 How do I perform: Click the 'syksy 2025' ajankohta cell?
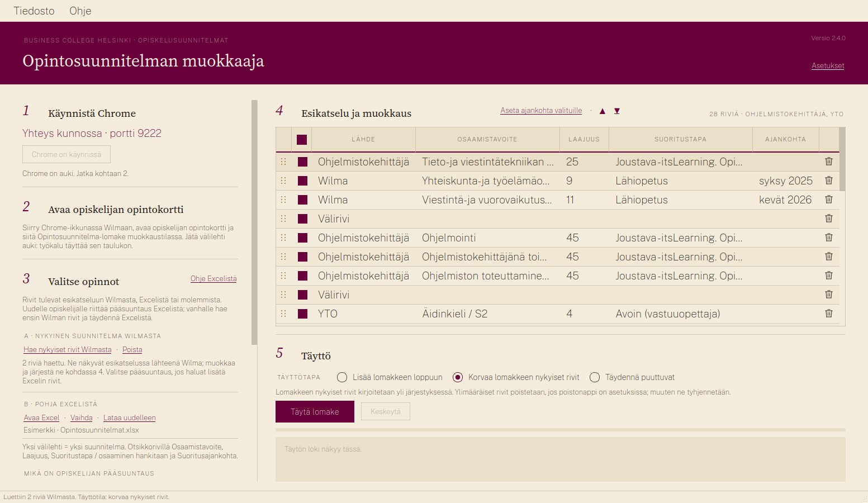[x=785, y=181]
